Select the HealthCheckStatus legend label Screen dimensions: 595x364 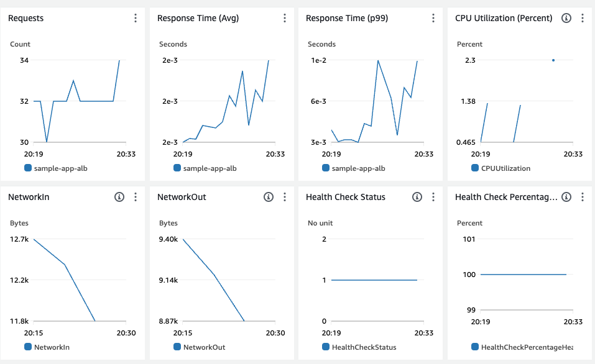pyautogui.click(x=364, y=347)
